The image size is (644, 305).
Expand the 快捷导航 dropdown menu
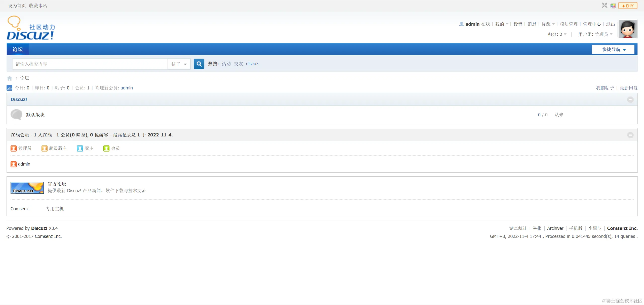[x=613, y=49]
